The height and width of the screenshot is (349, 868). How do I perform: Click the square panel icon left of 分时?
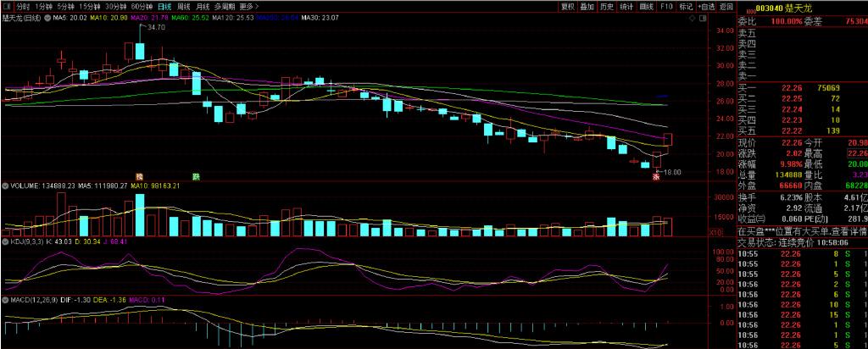[6, 6]
